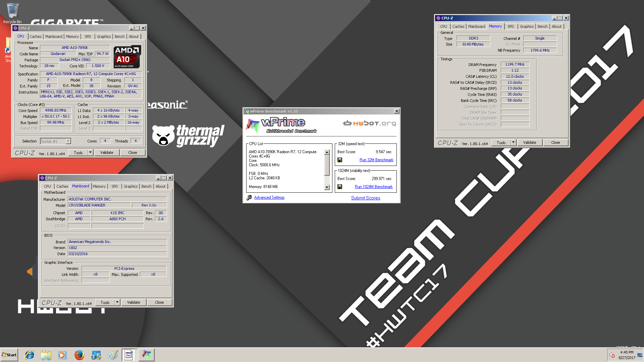Click the CPU List scrollbar track
Screen dimensions: 644x362
tap(327, 180)
